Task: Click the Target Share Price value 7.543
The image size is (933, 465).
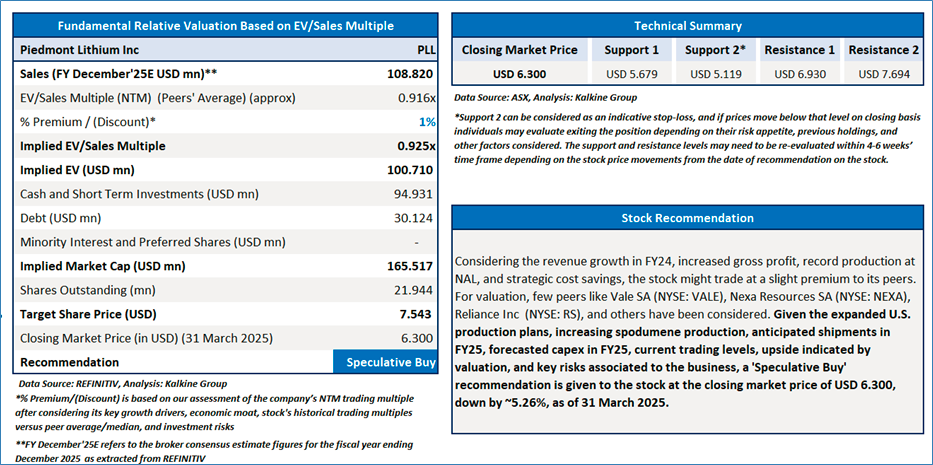Action: [417, 314]
